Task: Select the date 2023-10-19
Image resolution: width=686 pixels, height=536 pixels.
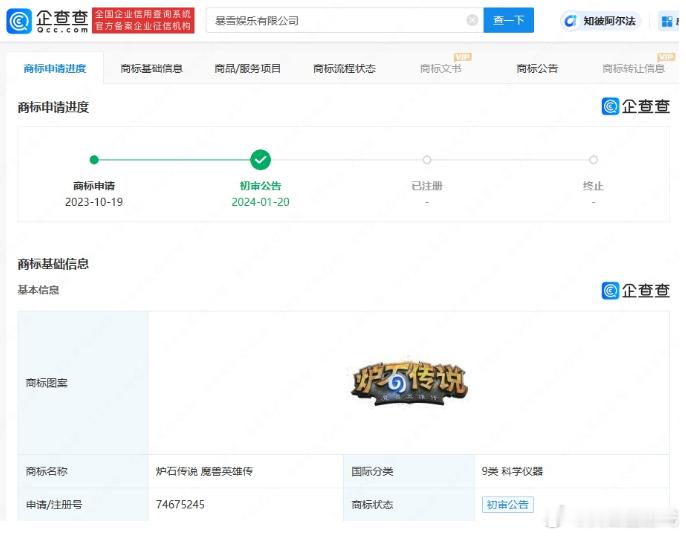Action: [94, 202]
